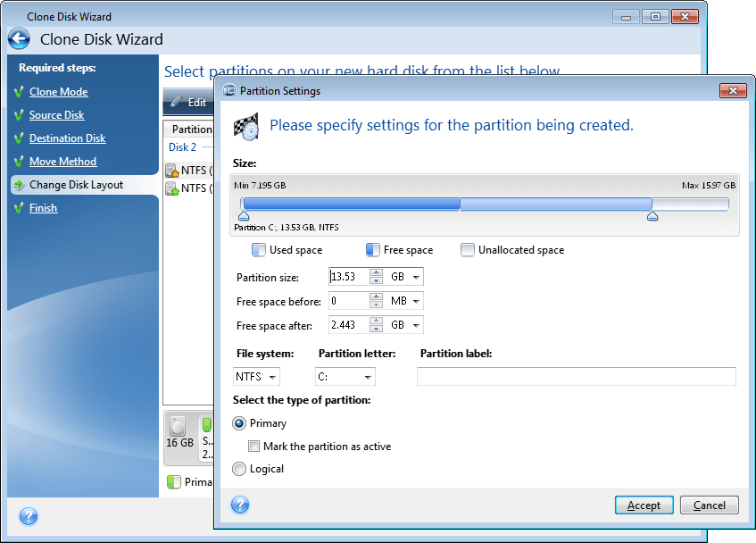Click the 16 GB disk icon
Screen dimensions: 756x543
[179, 426]
